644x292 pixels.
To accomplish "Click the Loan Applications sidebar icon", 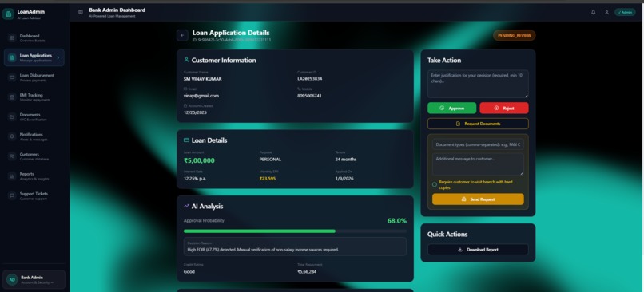I will 12,57.
